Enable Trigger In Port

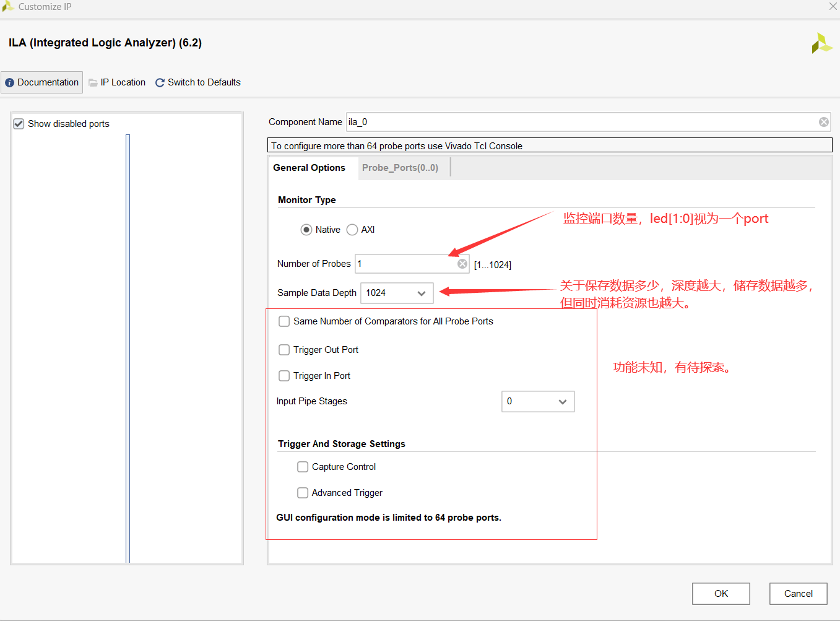(284, 376)
